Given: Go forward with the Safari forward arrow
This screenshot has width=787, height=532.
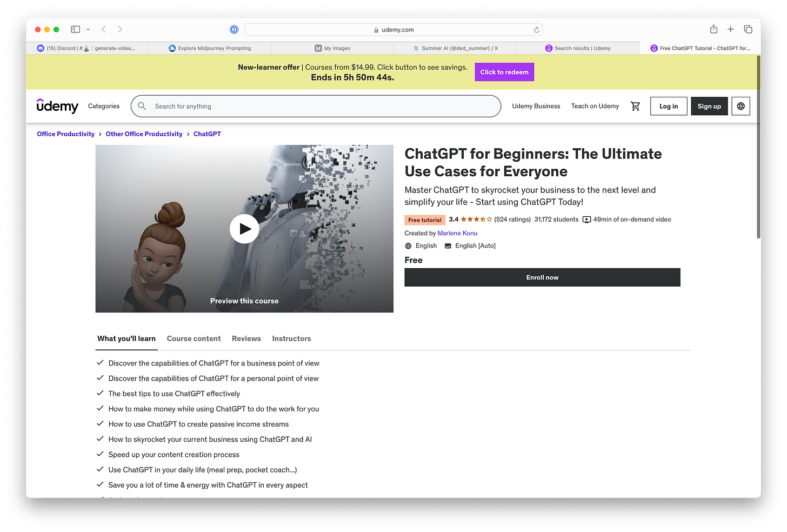Looking at the screenshot, I should pyautogui.click(x=120, y=29).
